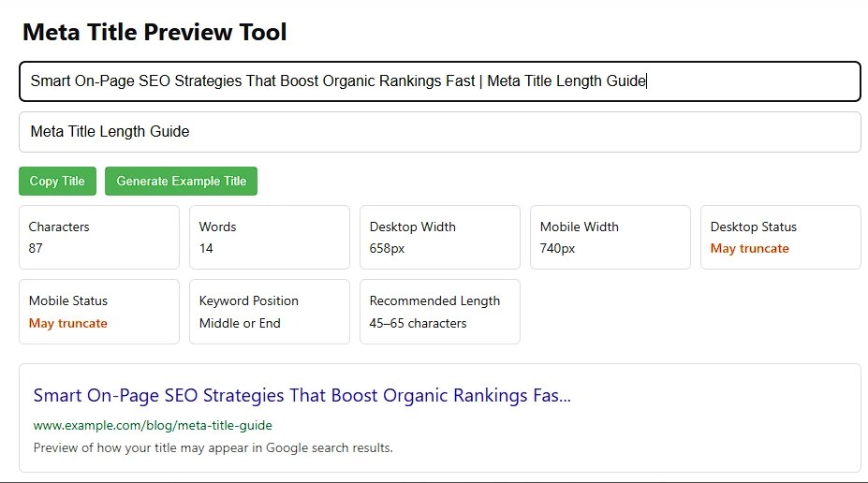
Task: Select the Recommended Length card
Action: (x=440, y=312)
